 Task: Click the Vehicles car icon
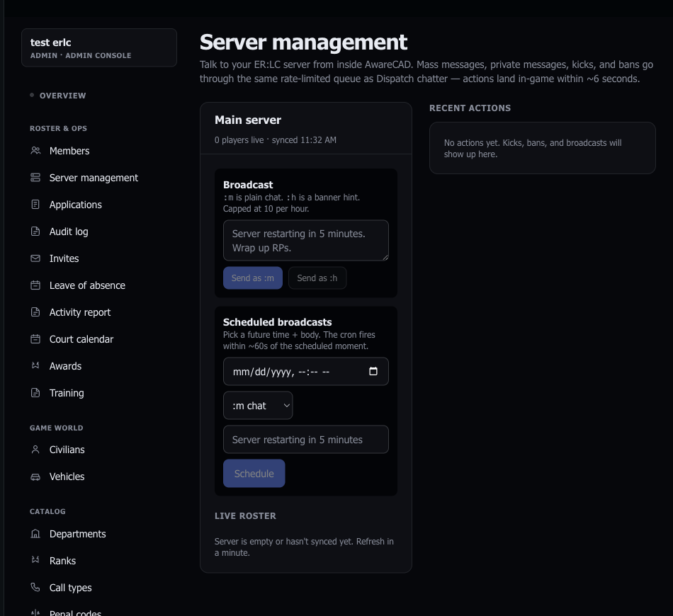35,477
